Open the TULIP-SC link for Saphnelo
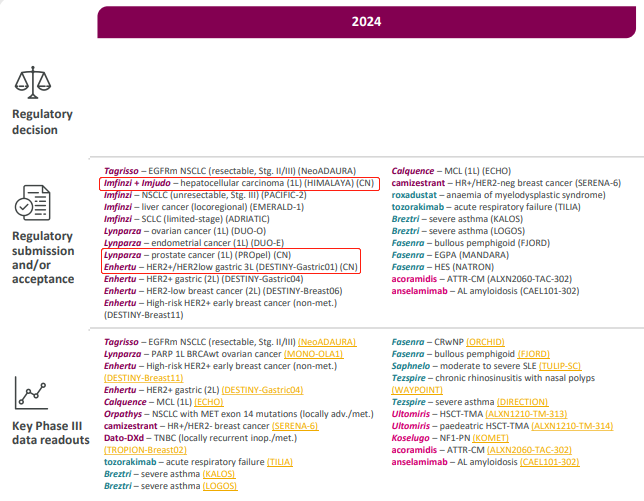644x501 pixels. click(560, 366)
